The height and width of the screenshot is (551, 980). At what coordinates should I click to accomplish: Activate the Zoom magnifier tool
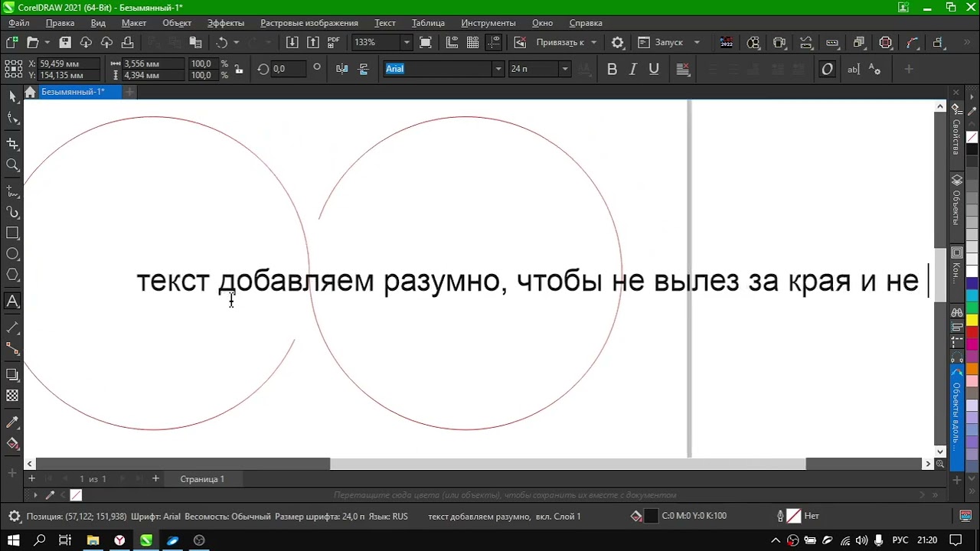(x=12, y=165)
